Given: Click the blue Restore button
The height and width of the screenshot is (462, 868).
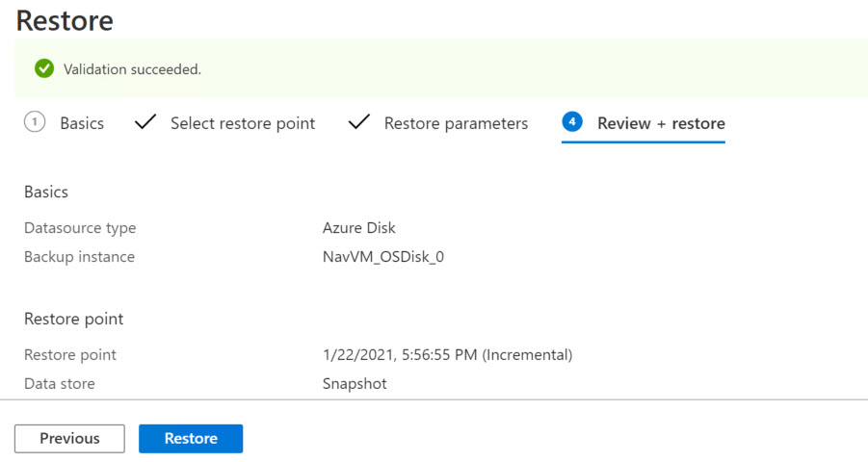Looking at the screenshot, I should click(x=191, y=438).
